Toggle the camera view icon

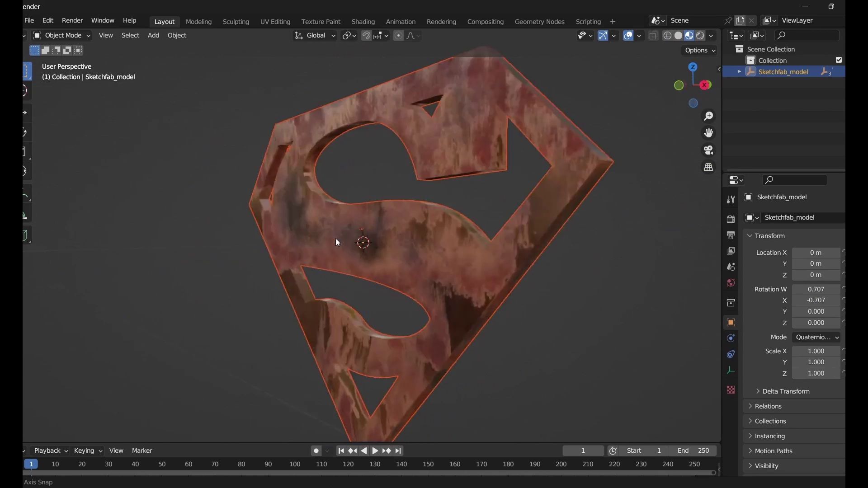tap(709, 150)
